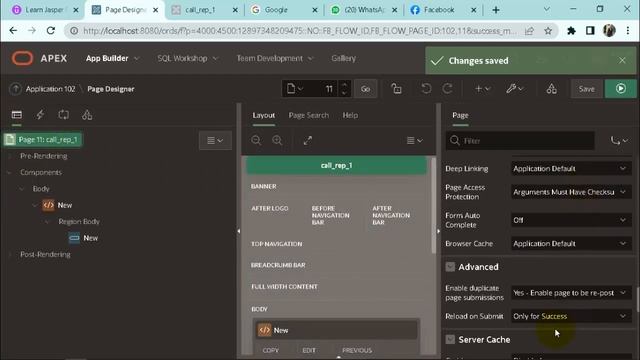Increment the page number stepper up arrow
The image size is (640, 360).
pos(344,85)
